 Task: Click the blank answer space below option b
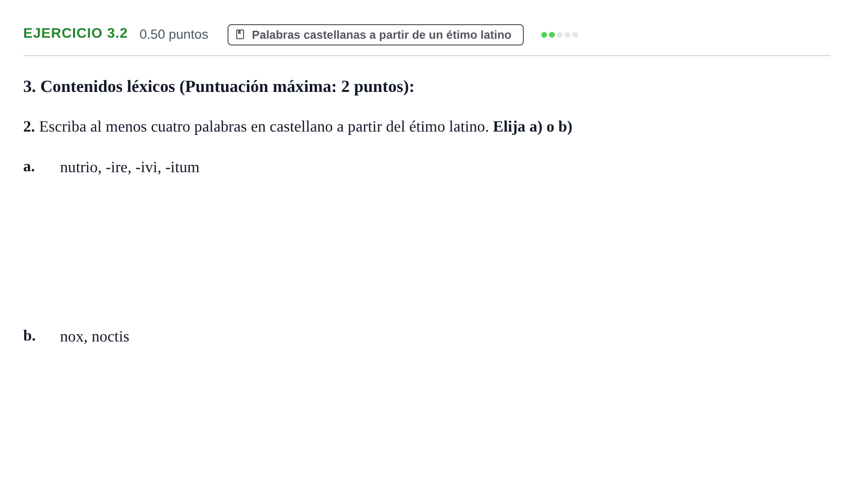(426, 421)
